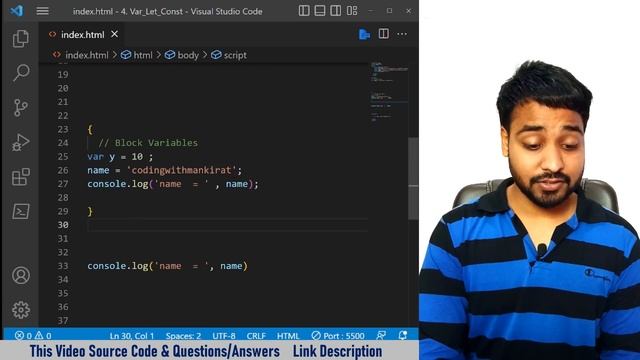The width and height of the screenshot is (640, 360).
Task: Click Ln 30, Col 1 in status bar
Action: click(132, 336)
